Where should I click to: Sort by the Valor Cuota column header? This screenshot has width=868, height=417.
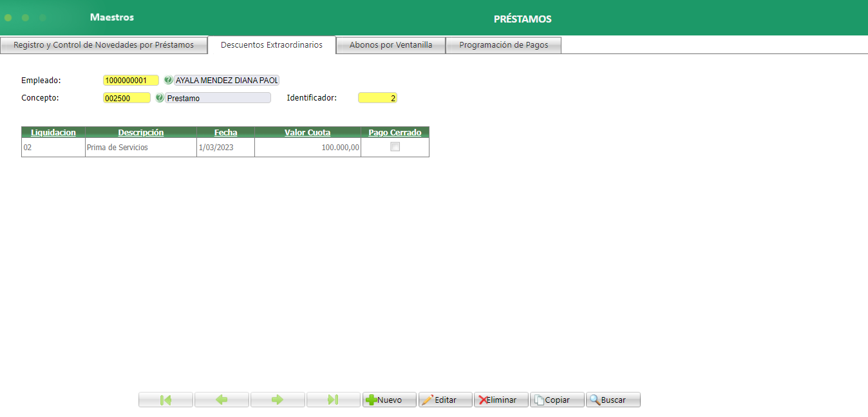pyautogui.click(x=307, y=132)
